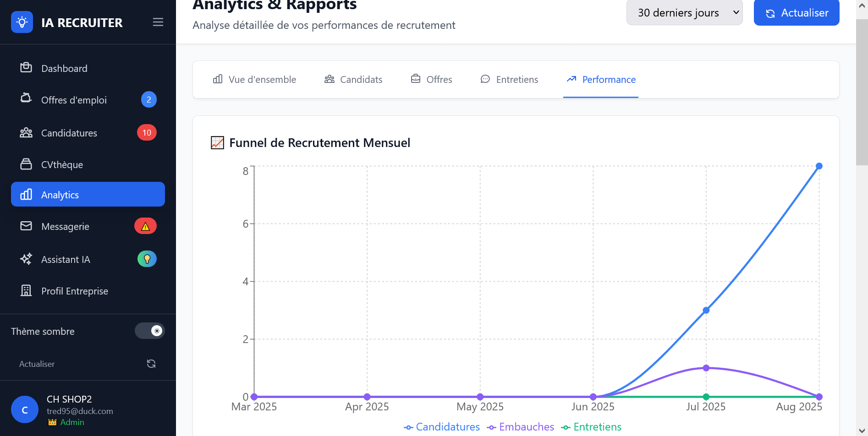Click the CH SHOP2 account name
This screenshot has height=436, width=868.
coord(69,399)
